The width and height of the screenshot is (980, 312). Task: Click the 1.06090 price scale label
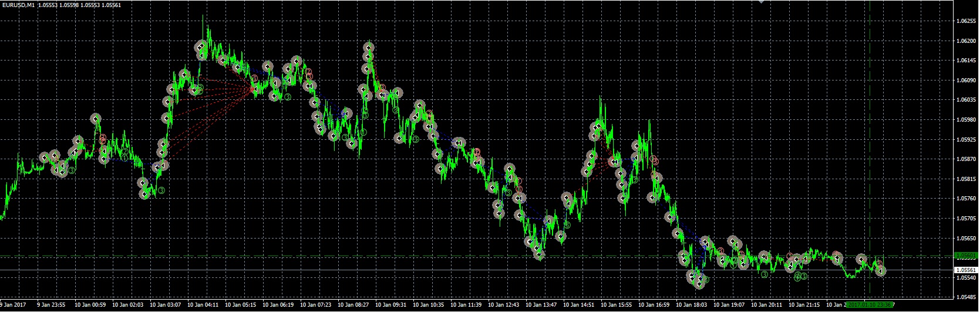[966, 80]
